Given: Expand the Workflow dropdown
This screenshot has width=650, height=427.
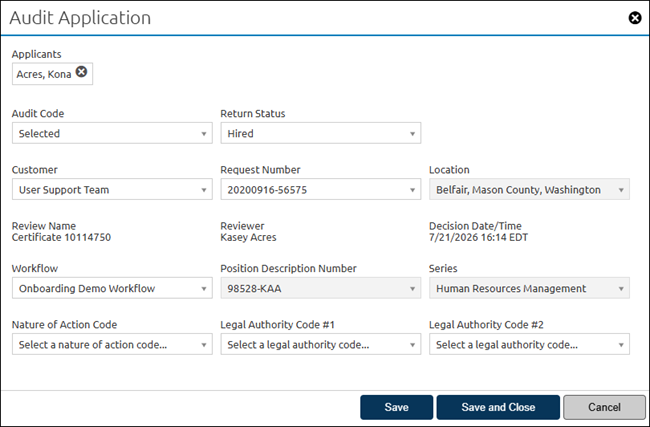Looking at the screenshot, I should click(x=112, y=288).
